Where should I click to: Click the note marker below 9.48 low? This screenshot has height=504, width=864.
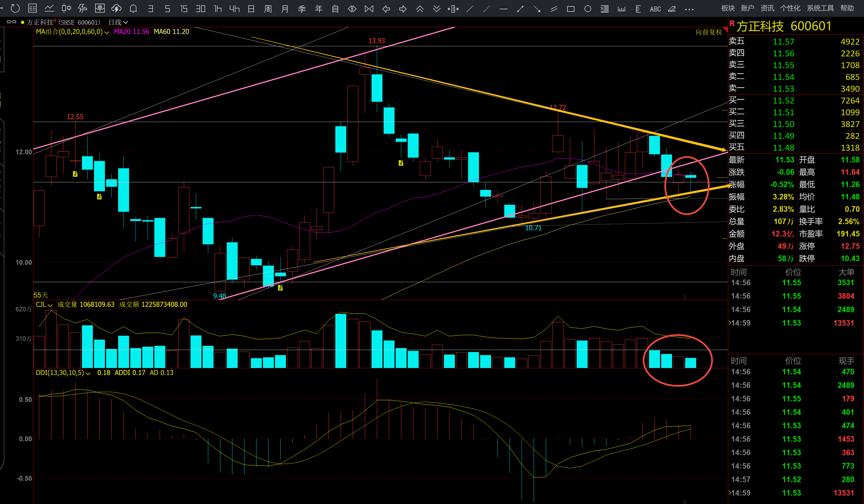click(280, 288)
